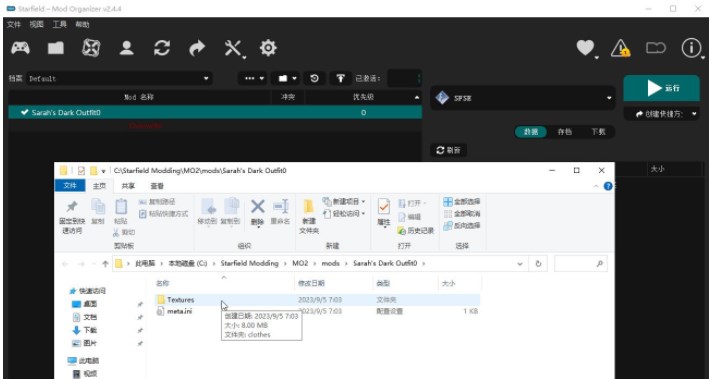Open the folder icon dropdown above mod list
Viewport: 711px width, 379px height.
(285, 78)
